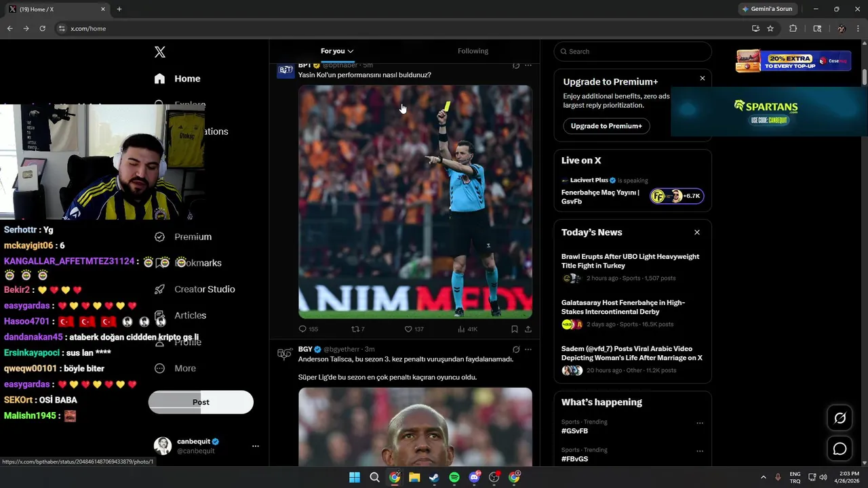
Task: Click the Spartans promo banner
Action: (x=769, y=111)
